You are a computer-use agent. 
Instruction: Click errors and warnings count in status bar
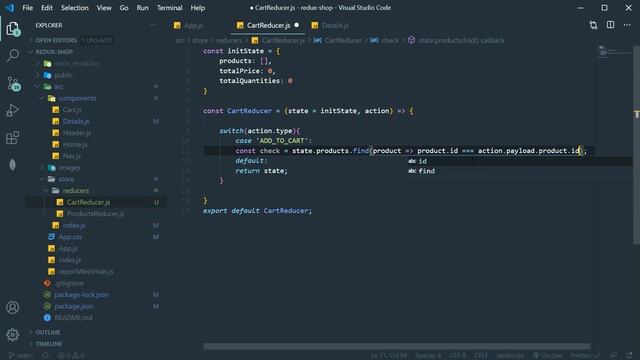pyautogui.click(x=71, y=356)
